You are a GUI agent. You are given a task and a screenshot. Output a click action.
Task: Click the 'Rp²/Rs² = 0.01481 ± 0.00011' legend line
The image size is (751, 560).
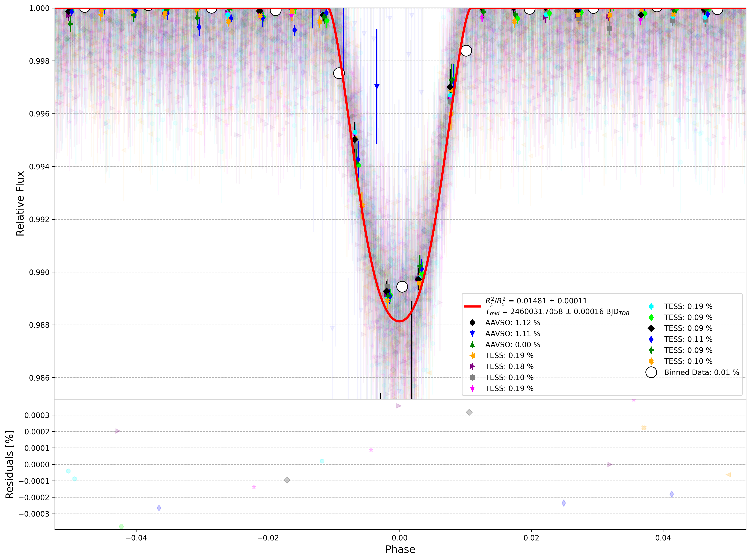(x=536, y=301)
